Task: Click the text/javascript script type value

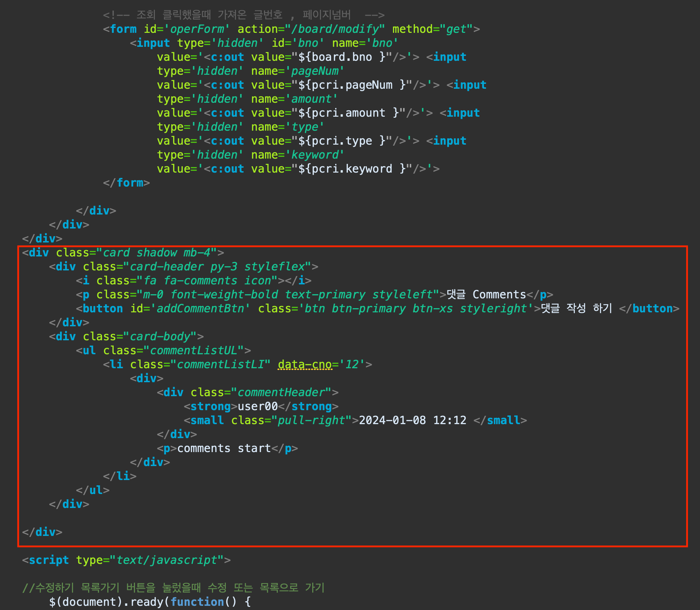Action: click(x=166, y=560)
